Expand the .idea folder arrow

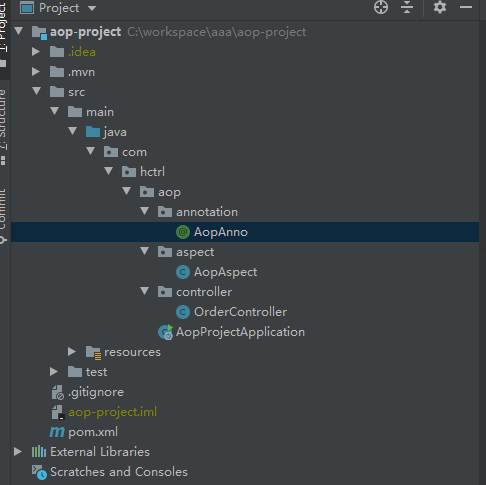pyautogui.click(x=36, y=52)
